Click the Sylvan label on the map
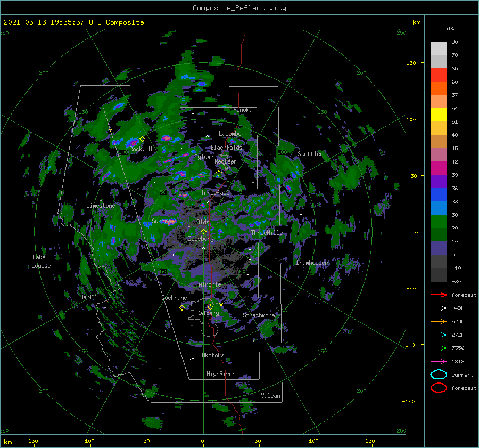479x448 pixels. [204, 157]
